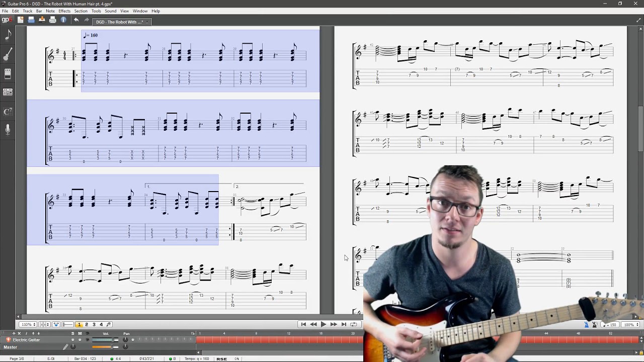Open track properties info icon
The width and height of the screenshot is (644, 362).
(x=26, y=333)
